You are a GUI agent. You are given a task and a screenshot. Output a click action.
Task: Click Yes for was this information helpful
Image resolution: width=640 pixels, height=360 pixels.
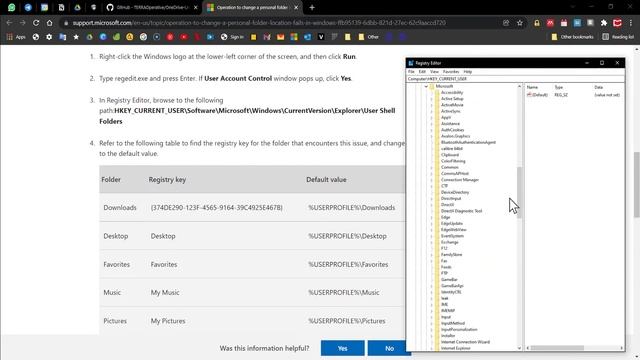342,348
